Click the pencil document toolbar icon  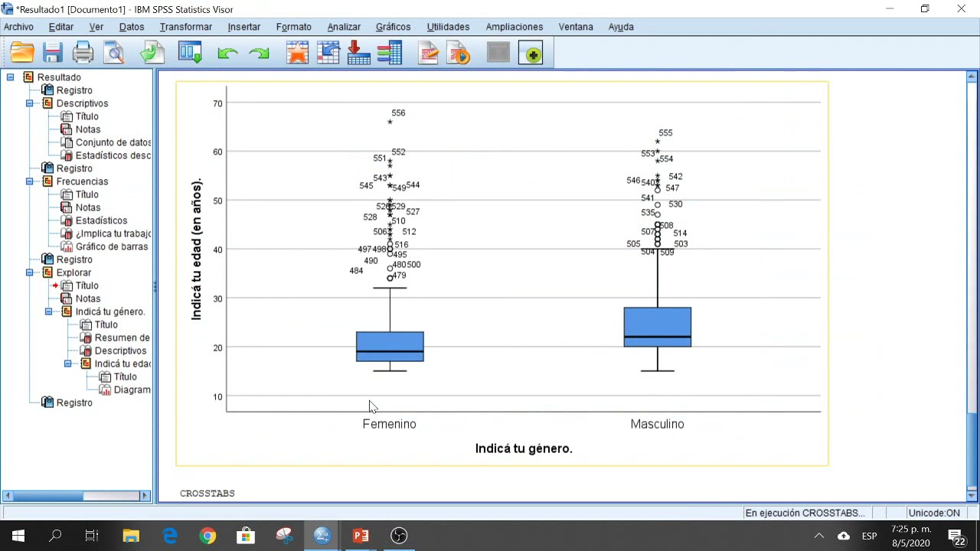click(428, 53)
